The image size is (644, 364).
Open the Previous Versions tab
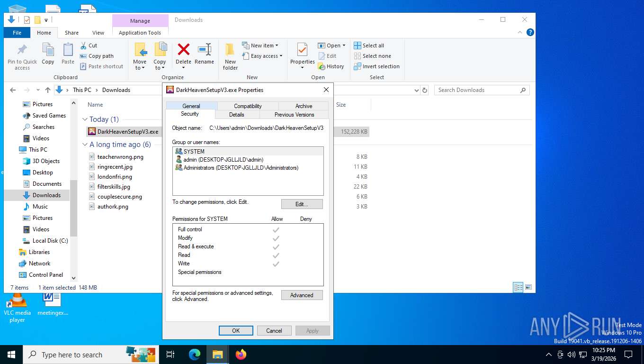(294, 114)
